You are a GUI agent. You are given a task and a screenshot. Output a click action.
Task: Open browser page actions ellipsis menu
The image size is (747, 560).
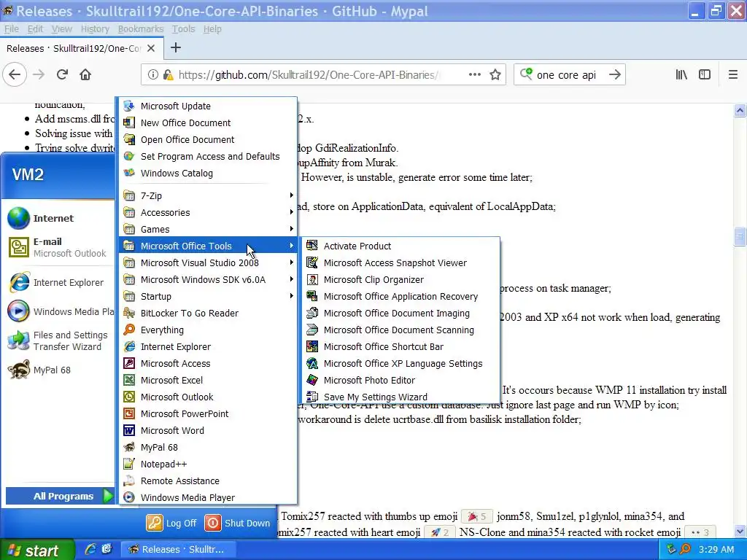tap(474, 75)
